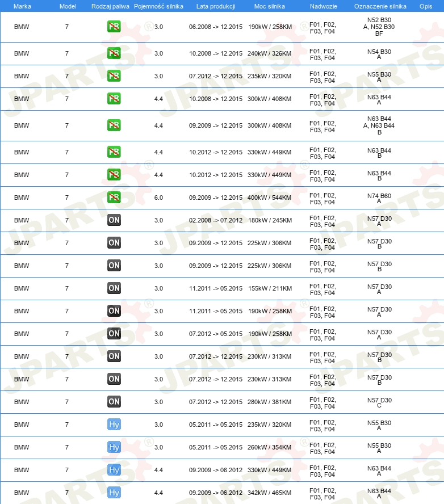Click body codes in the 400kW / 544KM row
Viewport: 444px width, 504px height.
coord(322,199)
